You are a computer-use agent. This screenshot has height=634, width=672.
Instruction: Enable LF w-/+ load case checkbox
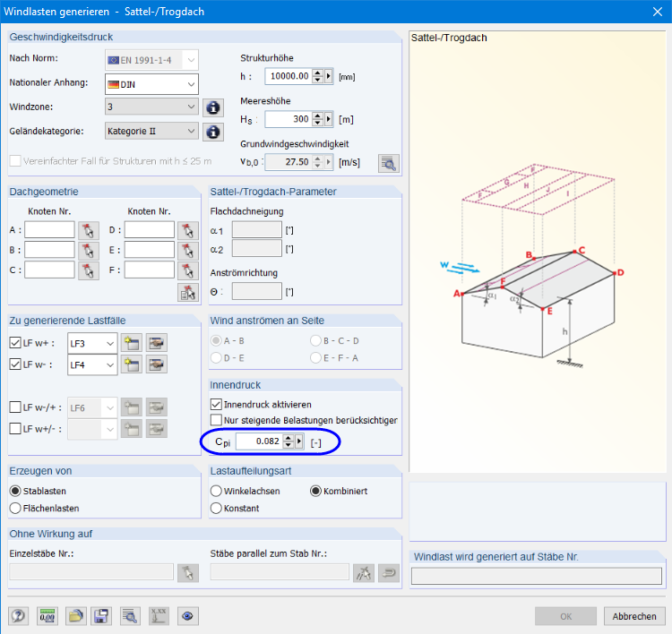pos(15,407)
